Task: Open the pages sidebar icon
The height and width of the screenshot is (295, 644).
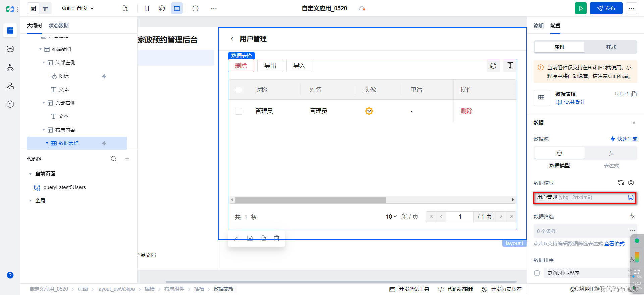Action: coord(10,30)
